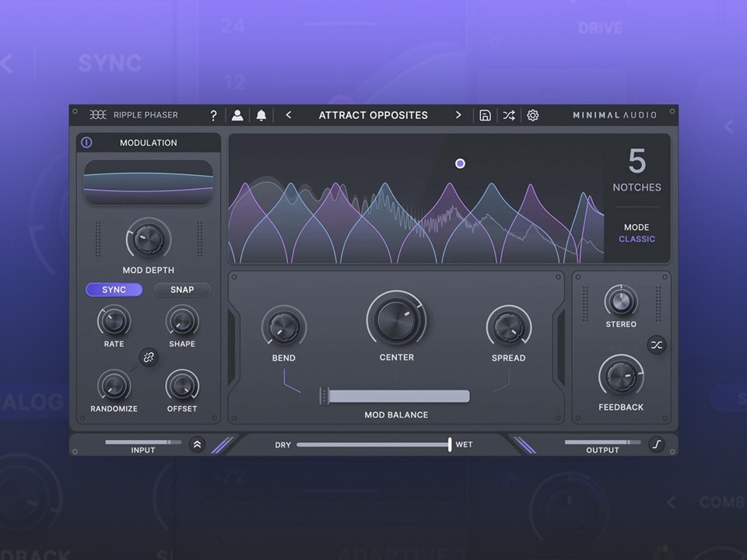Open the user account icon
The width and height of the screenshot is (747, 560).
click(237, 115)
